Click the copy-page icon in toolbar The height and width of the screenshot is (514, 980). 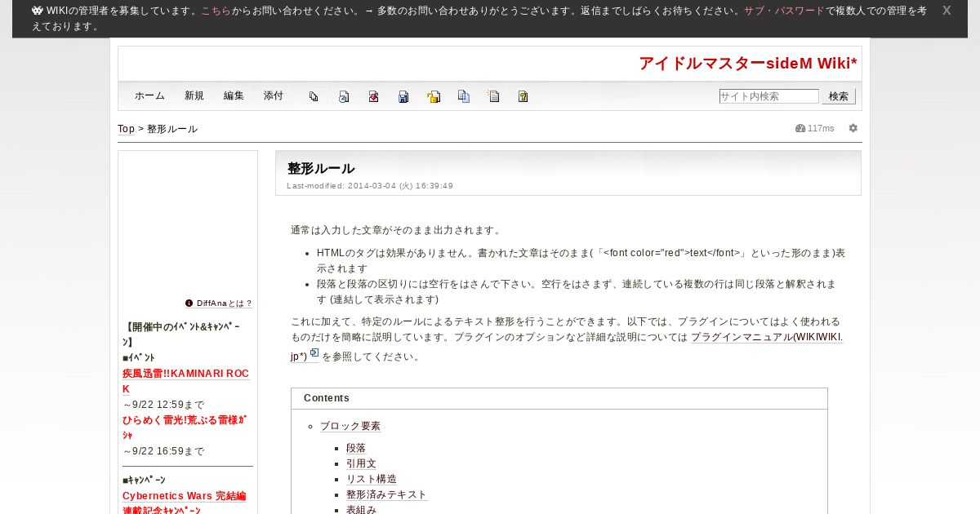pyautogui.click(x=314, y=96)
